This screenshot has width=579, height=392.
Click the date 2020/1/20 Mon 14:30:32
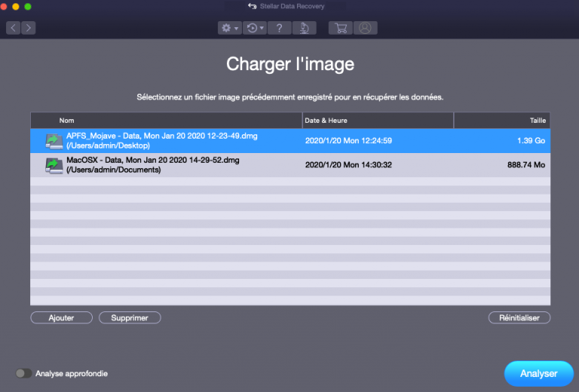[x=348, y=165]
